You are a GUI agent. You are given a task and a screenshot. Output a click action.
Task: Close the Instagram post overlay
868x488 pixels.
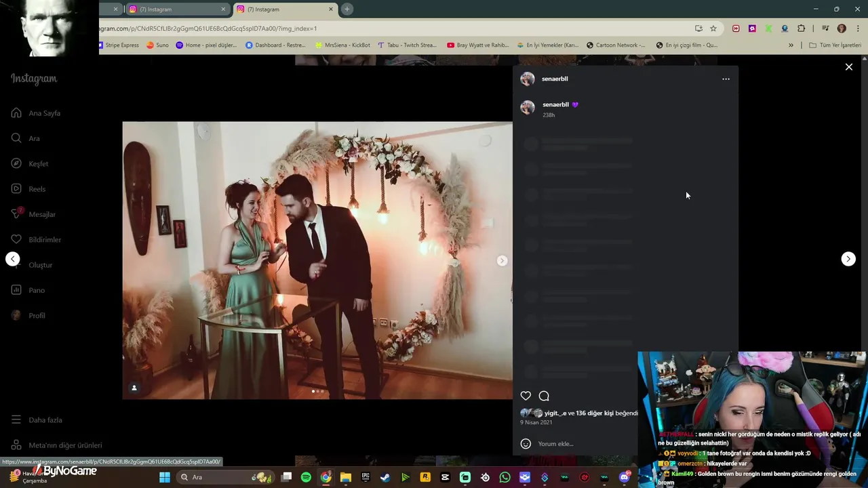coord(848,67)
